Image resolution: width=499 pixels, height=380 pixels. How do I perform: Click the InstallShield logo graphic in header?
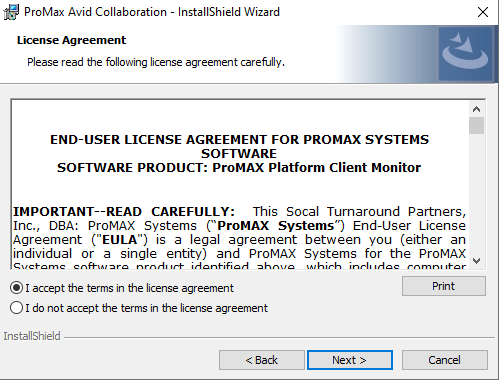tap(465, 54)
